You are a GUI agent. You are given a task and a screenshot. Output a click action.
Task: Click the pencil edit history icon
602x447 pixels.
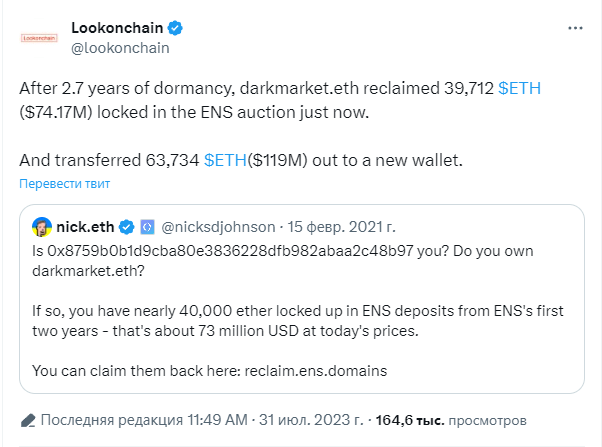(28, 421)
